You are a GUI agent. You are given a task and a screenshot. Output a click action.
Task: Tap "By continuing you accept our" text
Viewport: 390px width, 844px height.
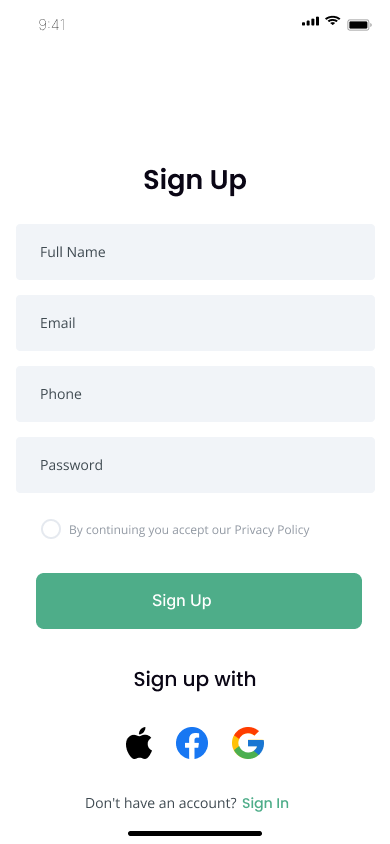[150, 530]
